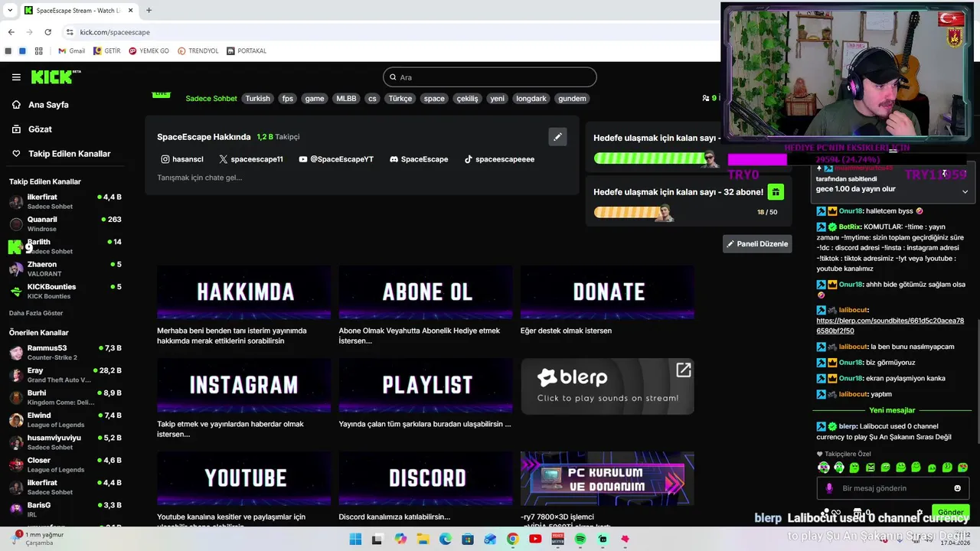This screenshot has height=551, width=980.
Task: Click the gundem tag
Action: 572,99
